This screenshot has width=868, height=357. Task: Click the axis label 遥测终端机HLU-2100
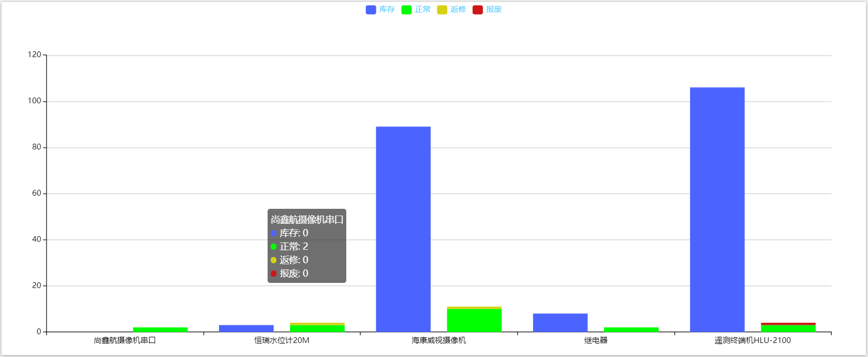click(x=753, y=340)
